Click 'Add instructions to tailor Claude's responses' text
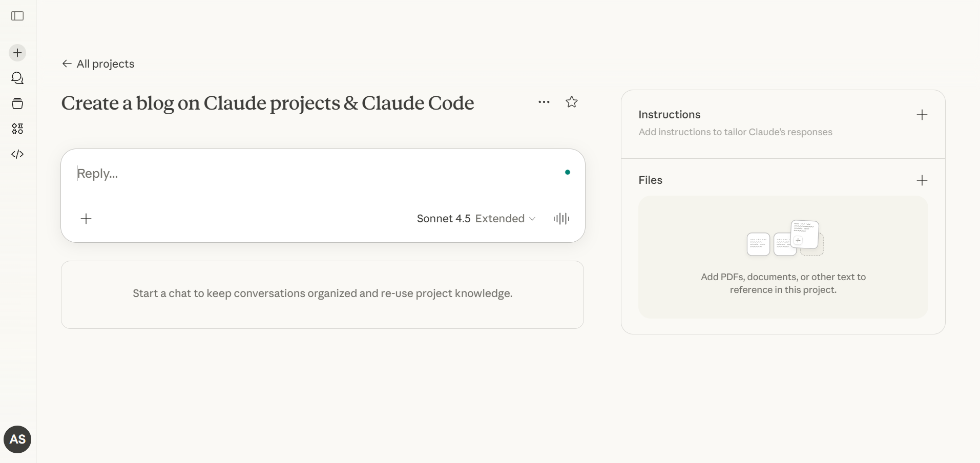980x463 pixels. pos(735,132)
